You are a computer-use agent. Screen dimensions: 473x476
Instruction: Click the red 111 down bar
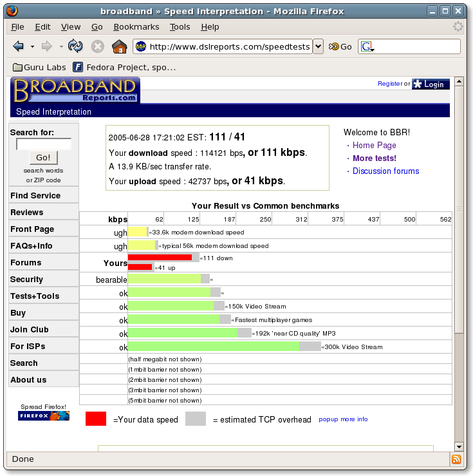160,258
